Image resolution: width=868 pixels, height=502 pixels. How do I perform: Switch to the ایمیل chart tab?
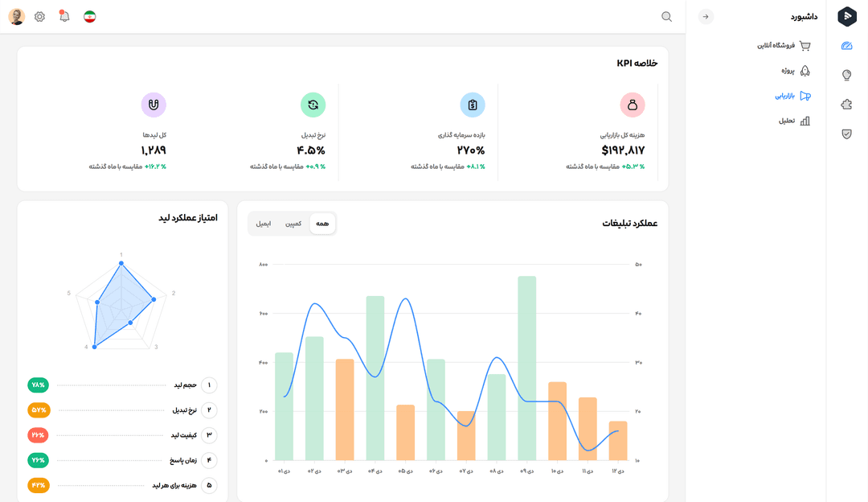264,224
